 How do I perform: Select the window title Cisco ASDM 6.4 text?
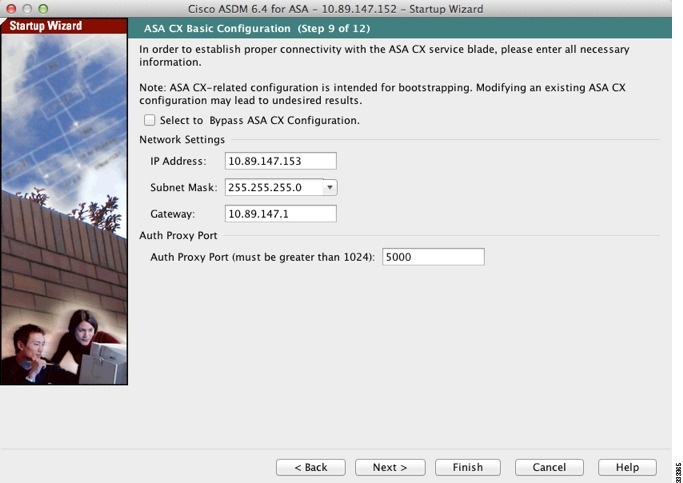335,9
